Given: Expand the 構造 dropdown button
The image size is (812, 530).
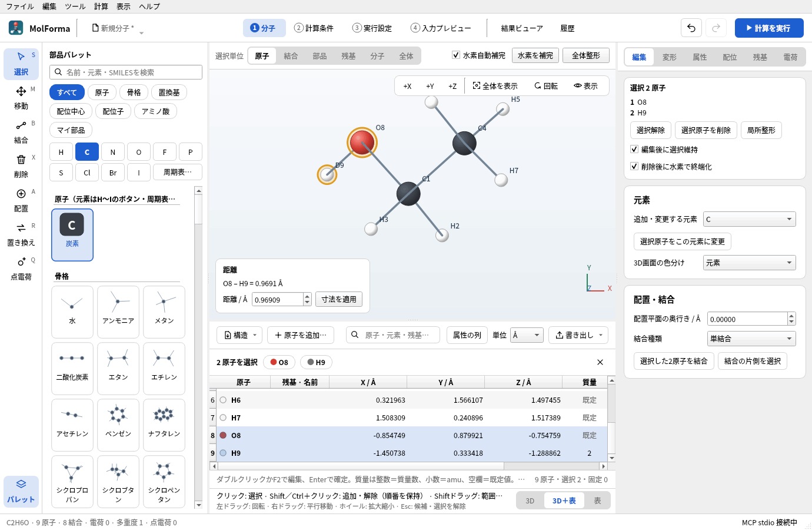Looking at the screenshot, I should 239,335.
